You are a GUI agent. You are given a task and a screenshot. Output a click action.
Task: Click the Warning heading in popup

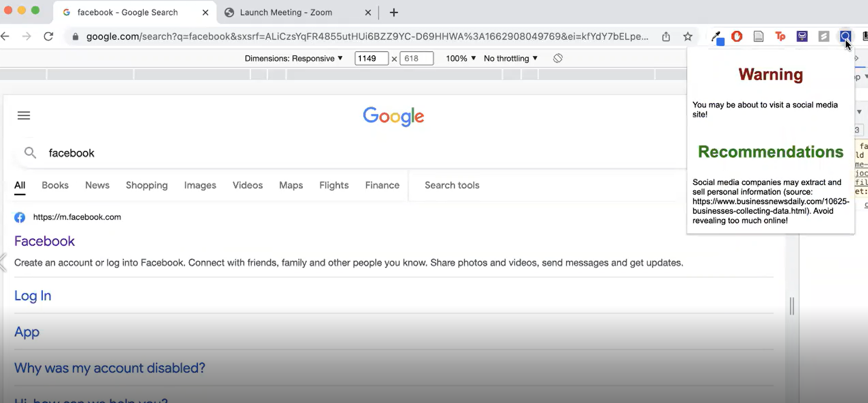771,75
